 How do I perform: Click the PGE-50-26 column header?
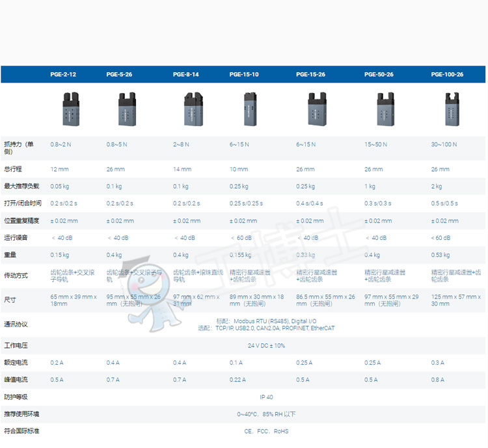pos(379,75)
